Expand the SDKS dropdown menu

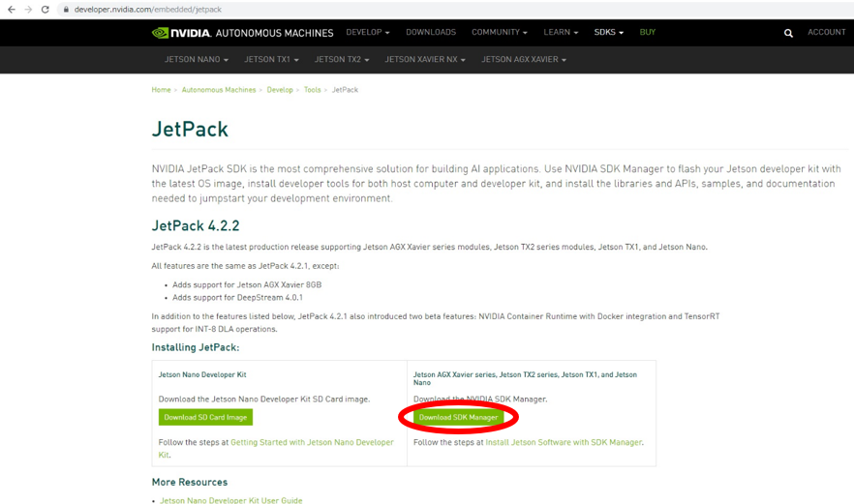[x=608, y=32]
